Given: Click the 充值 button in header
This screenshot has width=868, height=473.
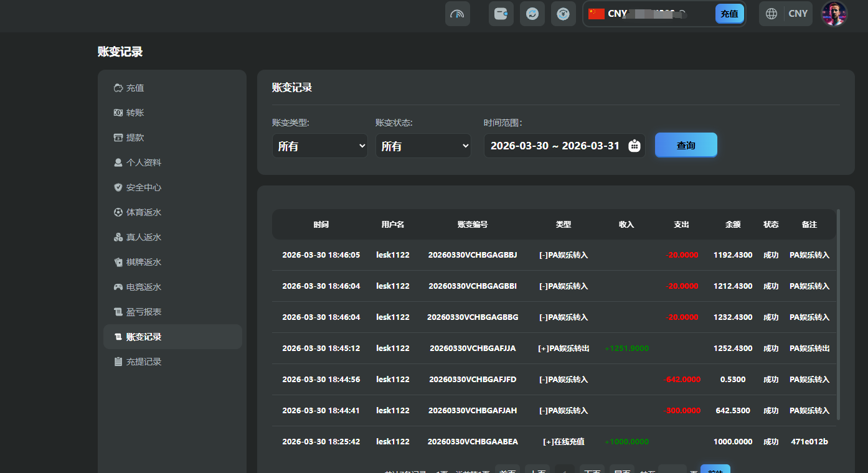Looking at the screenshot, I should (729, 14).
